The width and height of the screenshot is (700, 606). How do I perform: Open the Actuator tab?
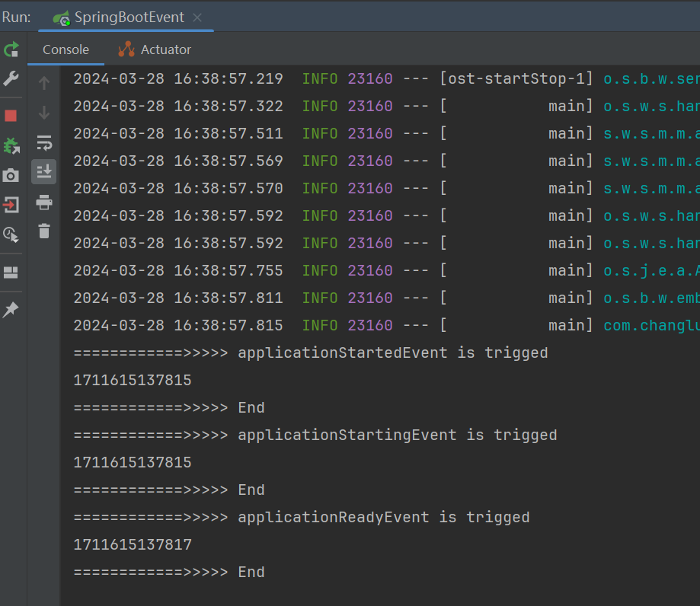click(155, 49)
